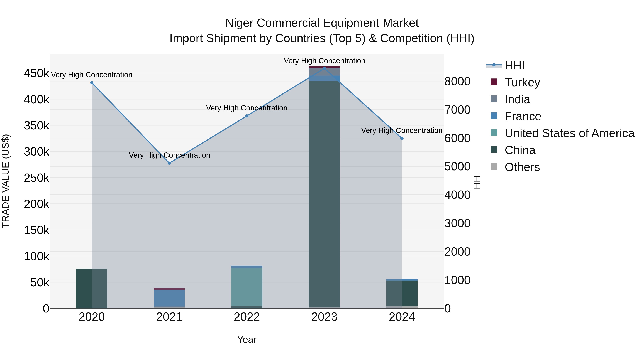Toggle China legend entry
This screenshot has width=644, height=362.
[513, 150]
